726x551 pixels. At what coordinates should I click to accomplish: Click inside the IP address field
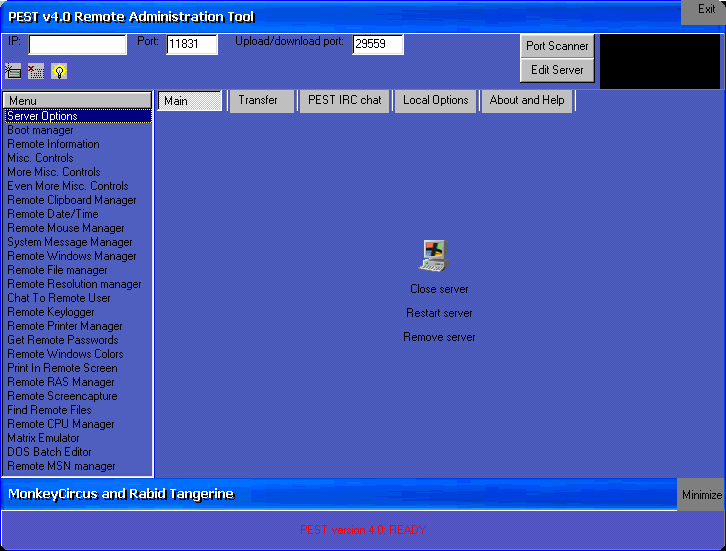click(77, 44)
